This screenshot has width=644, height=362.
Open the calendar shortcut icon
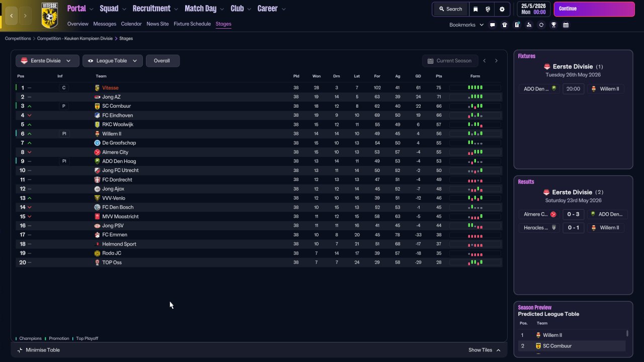pos(566,25)
